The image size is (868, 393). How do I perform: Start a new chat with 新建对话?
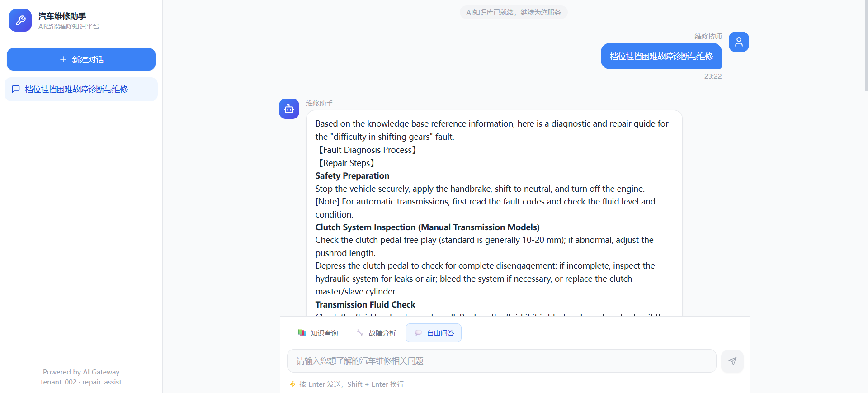coord(81,59)
